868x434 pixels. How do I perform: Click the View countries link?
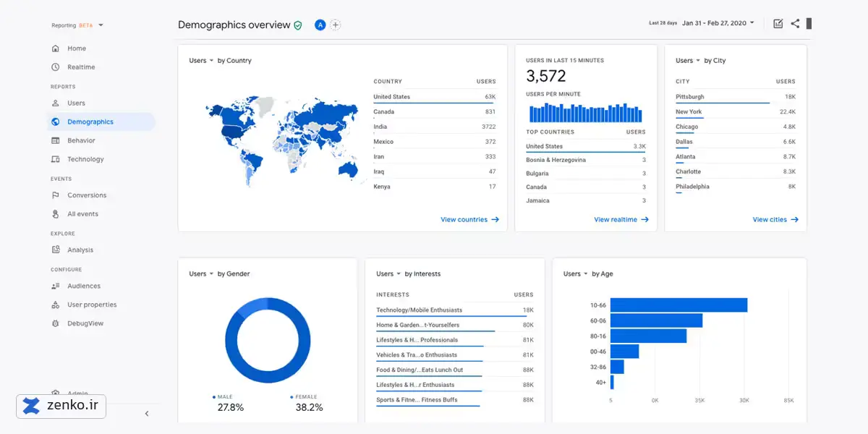(469, 219)
